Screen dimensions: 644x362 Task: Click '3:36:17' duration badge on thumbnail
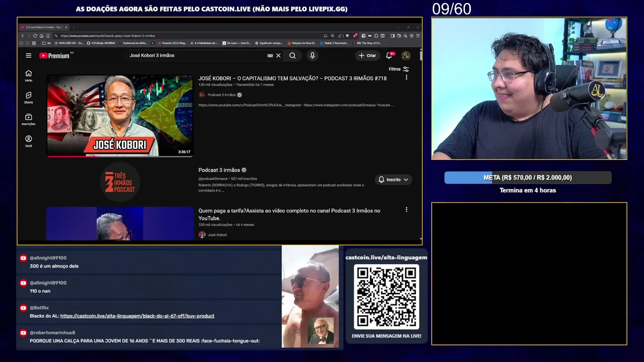[x=184, y=152]
